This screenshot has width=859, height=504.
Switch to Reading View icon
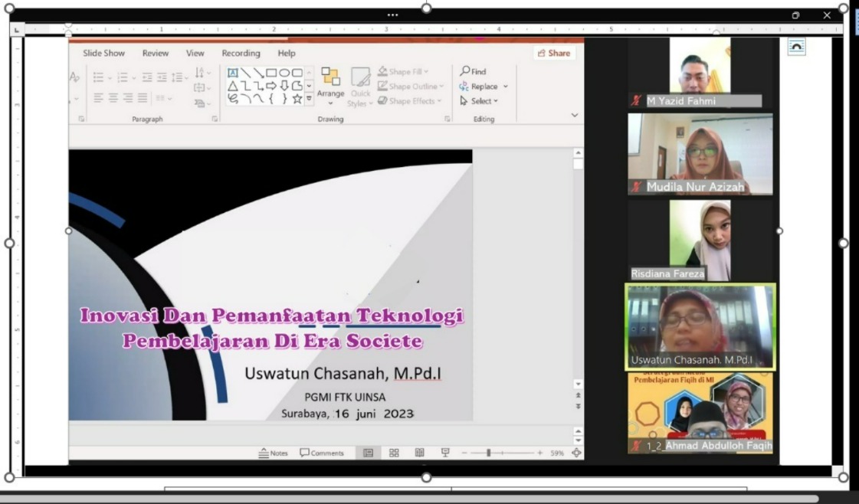click(419, 453)
